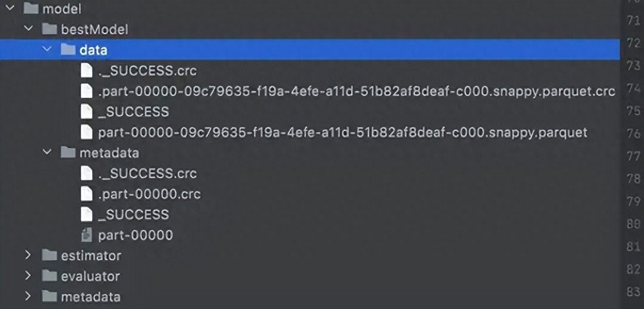644x309 pixels.
Task: Click the text-file icon next to part-00000
Action: [86, 235]
